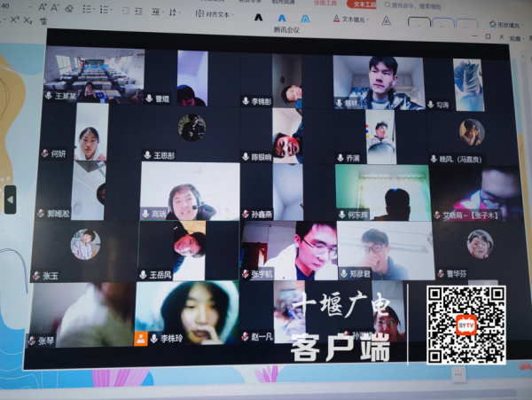532x400 pixels.
Task: Select the blue solid text style preset
Action: (282, 18)
